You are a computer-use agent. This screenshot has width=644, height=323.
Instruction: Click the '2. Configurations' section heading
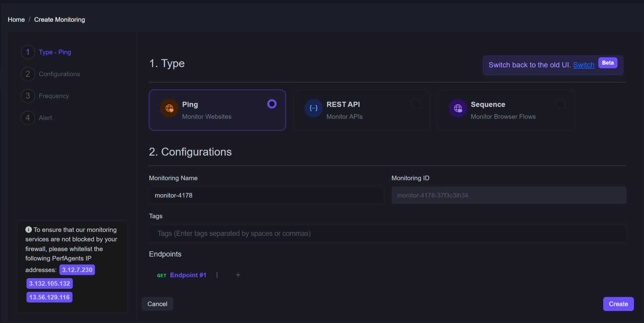pos(190,152)
